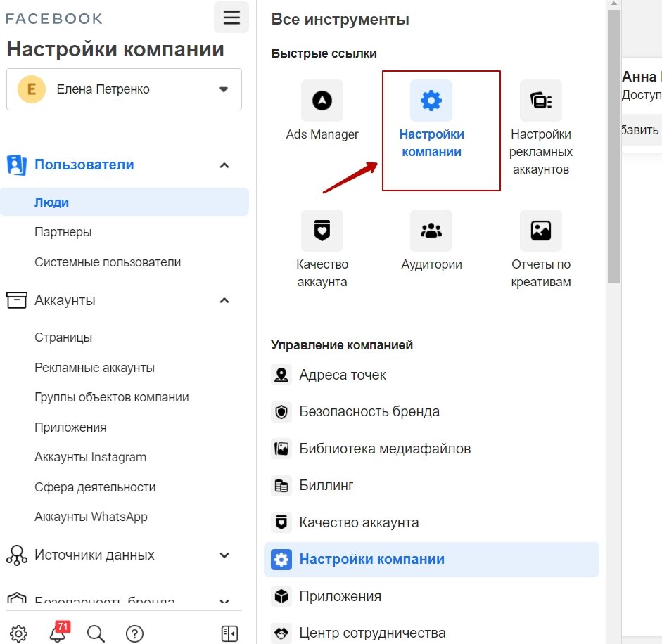Image resolution: width=662 pixels, height=644 pixels.
Task: Click the Источники данных nodes icon
Action: pos(17,555)
